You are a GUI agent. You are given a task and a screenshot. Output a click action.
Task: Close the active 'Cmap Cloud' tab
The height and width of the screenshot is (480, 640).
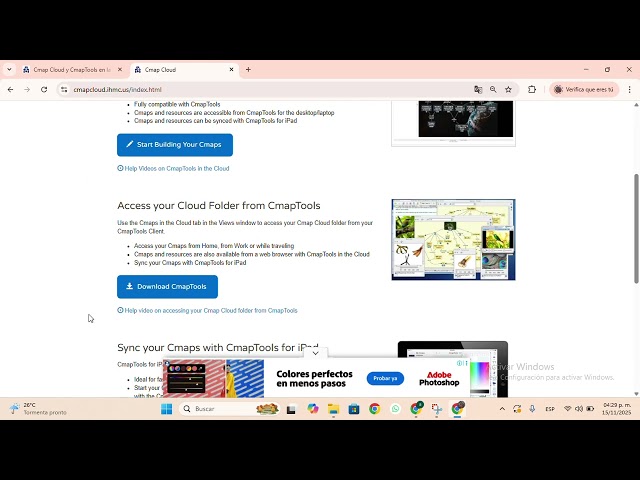click(231, 70)
